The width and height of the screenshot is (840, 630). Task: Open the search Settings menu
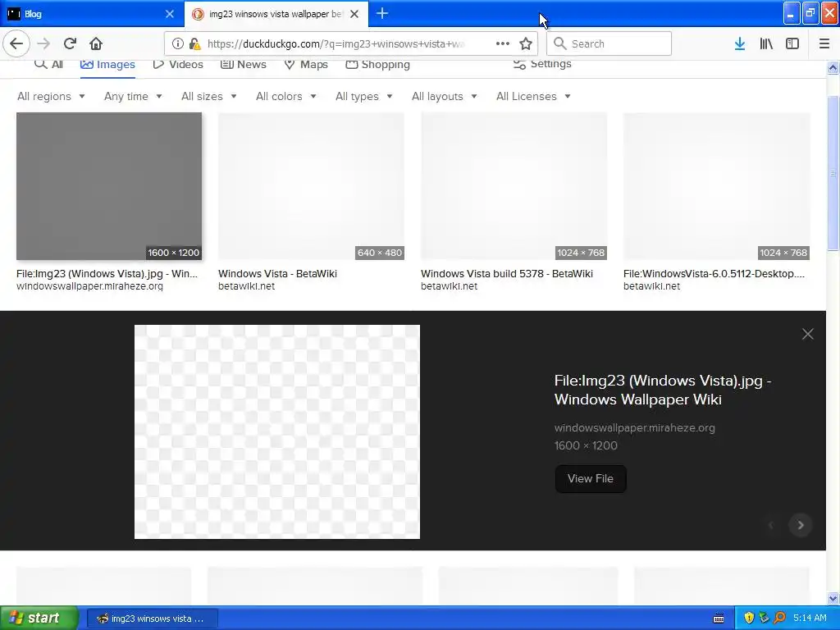point(542,64)
